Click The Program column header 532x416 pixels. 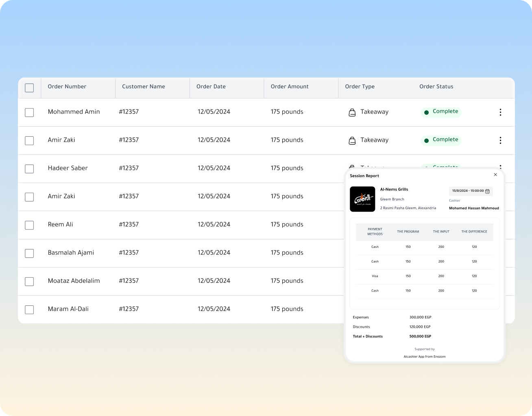tap(408, 232)
